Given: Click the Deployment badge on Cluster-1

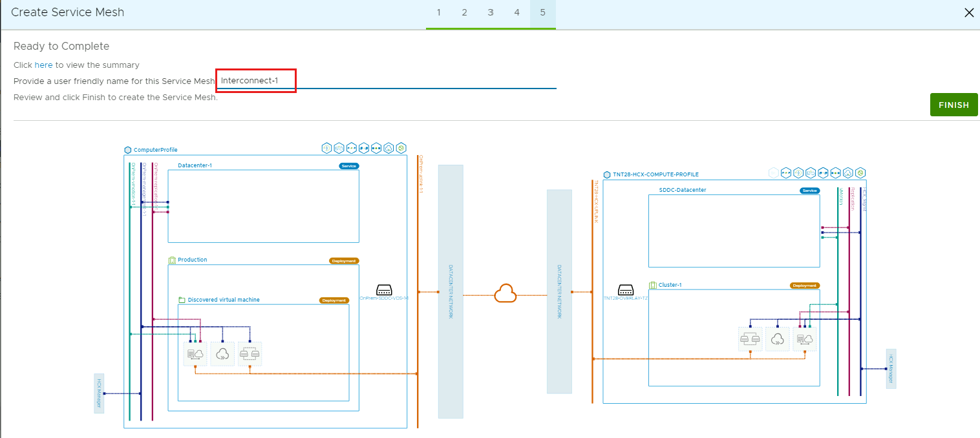Looking at the screenshot, I should point(804,286).
